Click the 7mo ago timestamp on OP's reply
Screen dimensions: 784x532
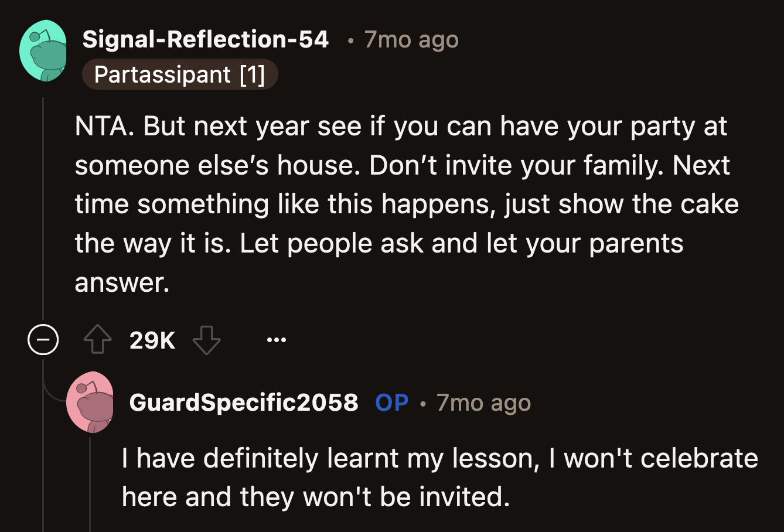[x=483, y=403]
